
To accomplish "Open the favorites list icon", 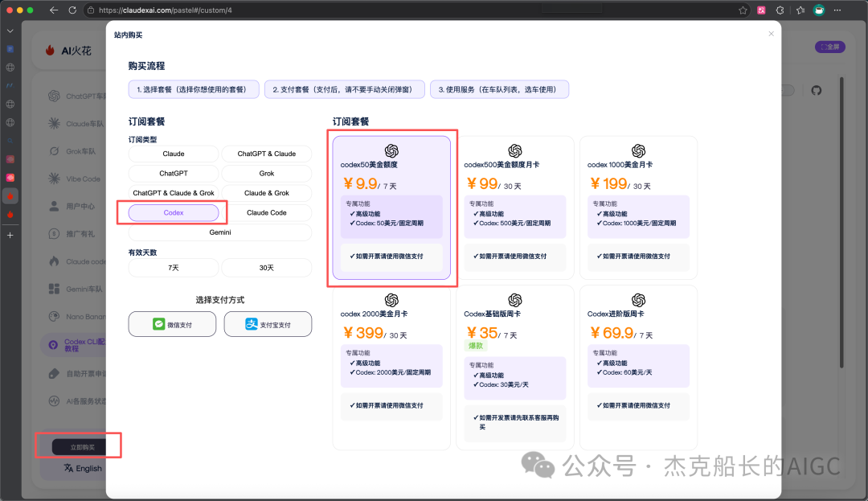I will coord(800,10).
